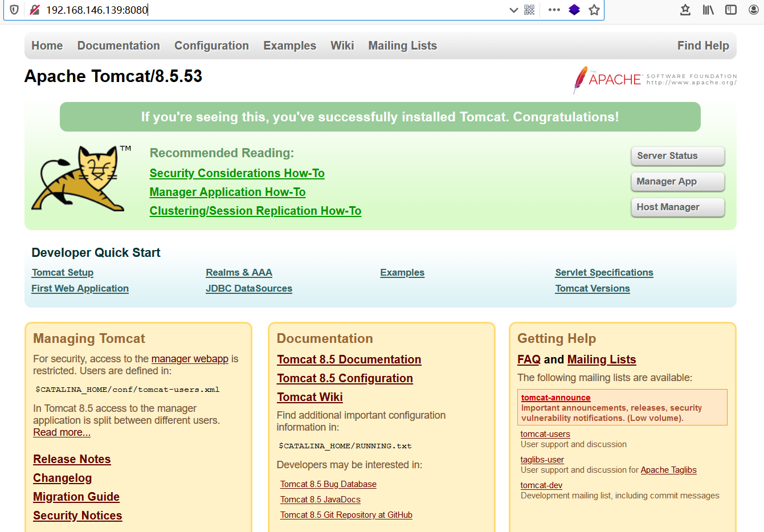
Task: Open the Migration Guide link
Action: click(x=76, y=497)
